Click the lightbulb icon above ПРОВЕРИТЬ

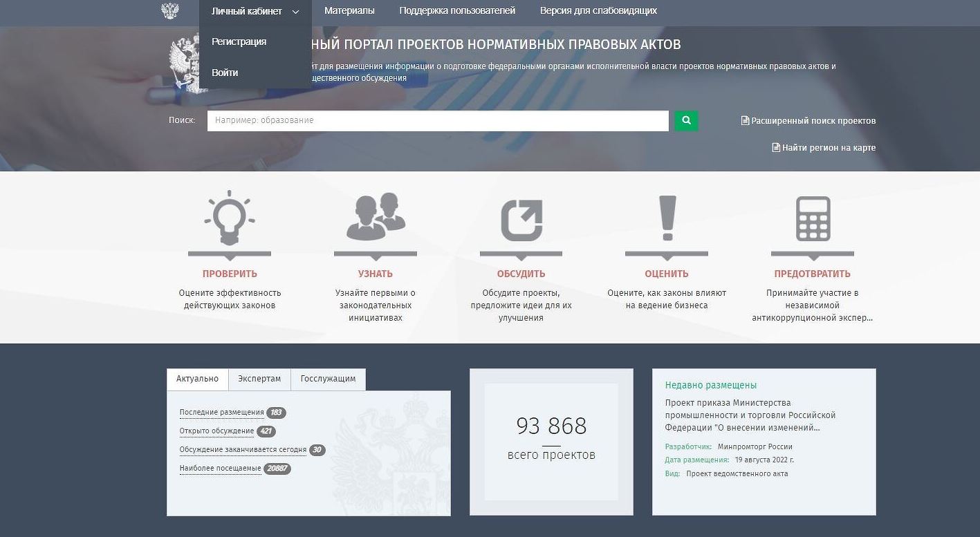(229, 218)
